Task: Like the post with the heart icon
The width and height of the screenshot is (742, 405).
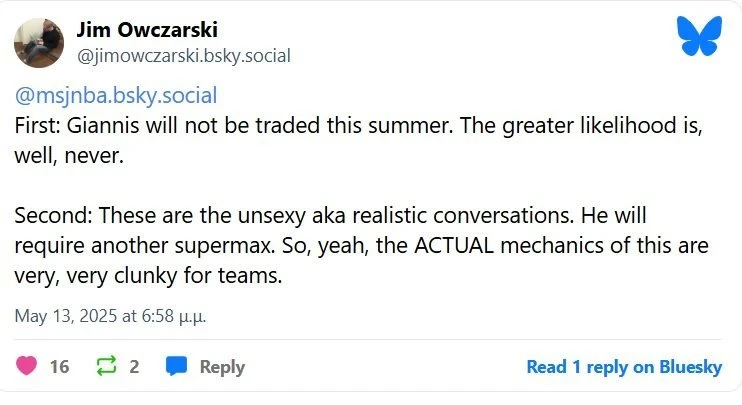Action: click(x=24, y=367)
